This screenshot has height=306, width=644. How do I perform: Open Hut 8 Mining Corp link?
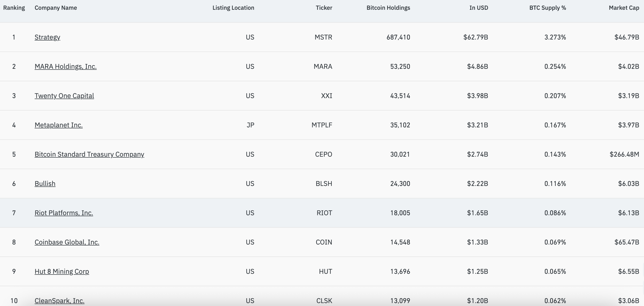coord(62,271)
